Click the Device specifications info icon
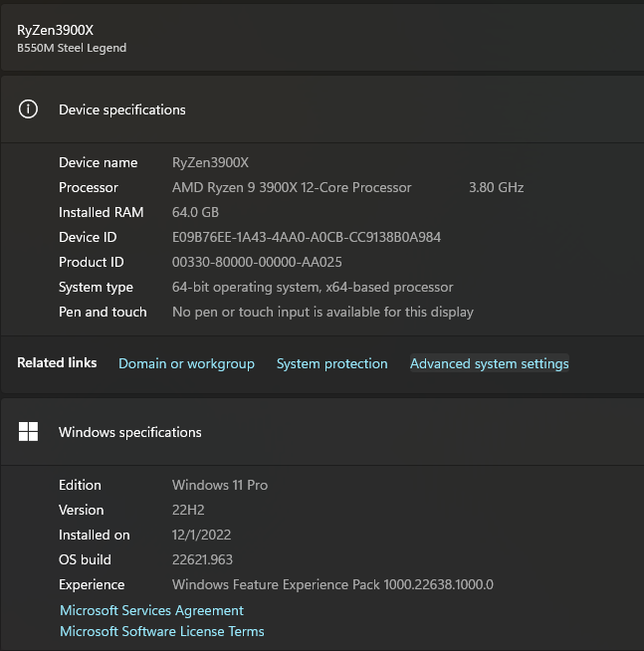This screenshot has width=644, height=651. pos(28,109)
